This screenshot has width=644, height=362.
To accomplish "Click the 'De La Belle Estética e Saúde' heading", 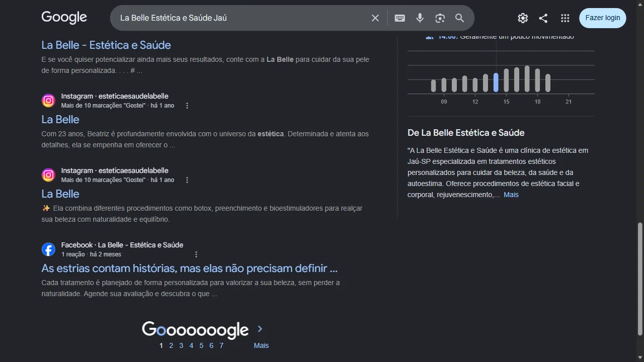I will (466, 133).
